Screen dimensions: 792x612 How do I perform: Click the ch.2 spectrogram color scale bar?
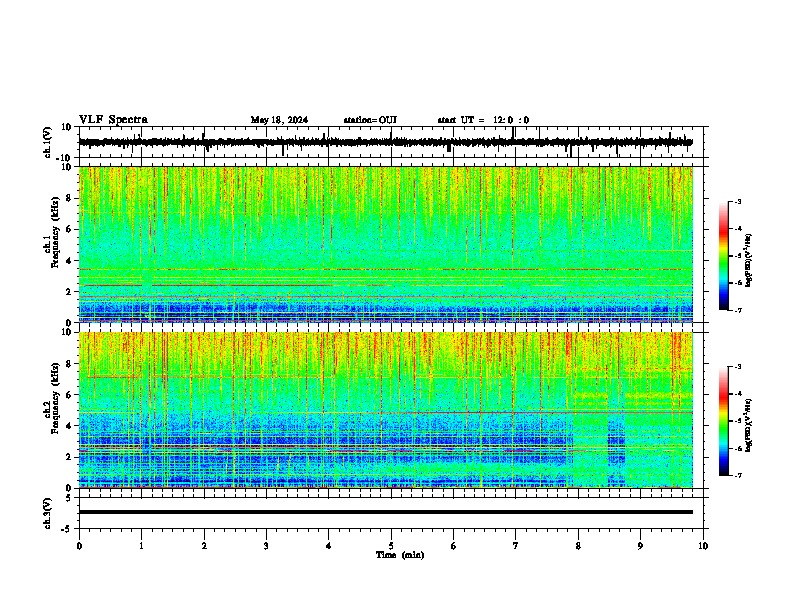[724, 421]
